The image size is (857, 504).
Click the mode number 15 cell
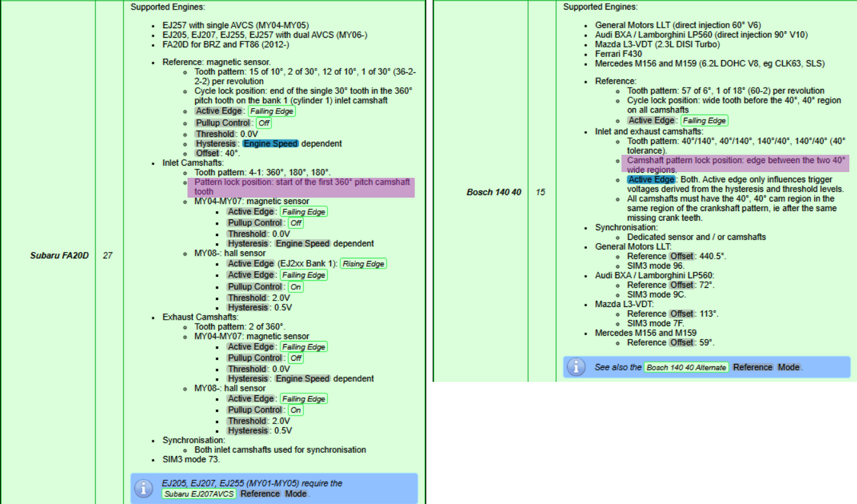tap(540, 192)
